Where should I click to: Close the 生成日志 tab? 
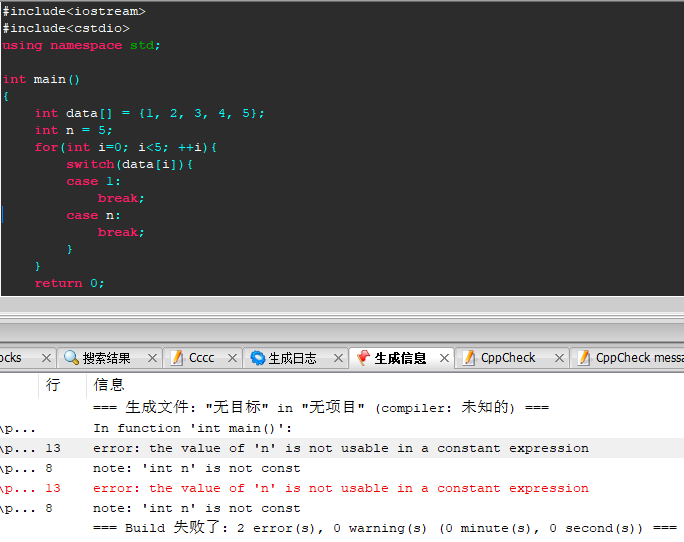pos(339,358)
